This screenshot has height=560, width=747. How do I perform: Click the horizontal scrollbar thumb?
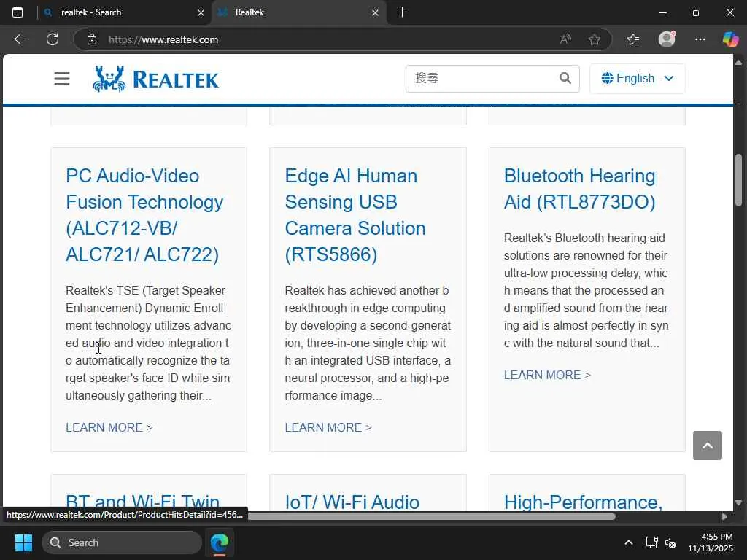click(431, 516)
